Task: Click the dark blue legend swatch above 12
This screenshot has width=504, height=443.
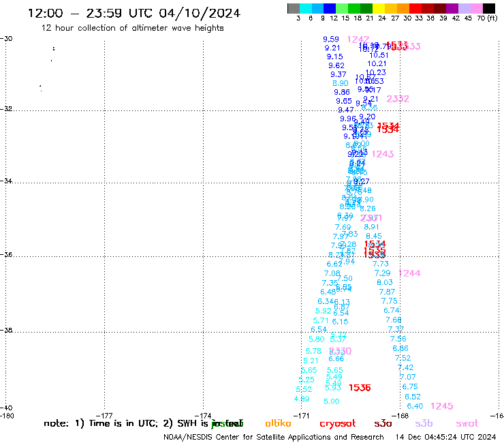Action: (330, 8)
